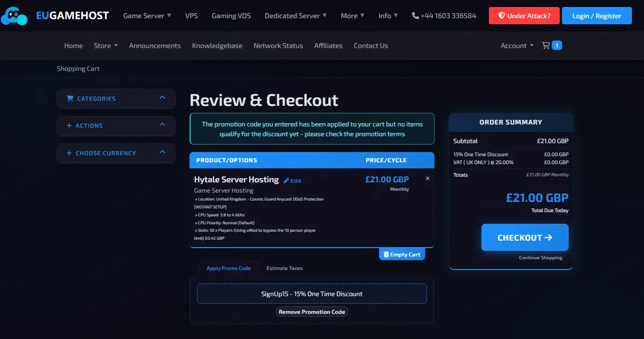
Task: Follow the Continue Shopping link
Action: 541,257
